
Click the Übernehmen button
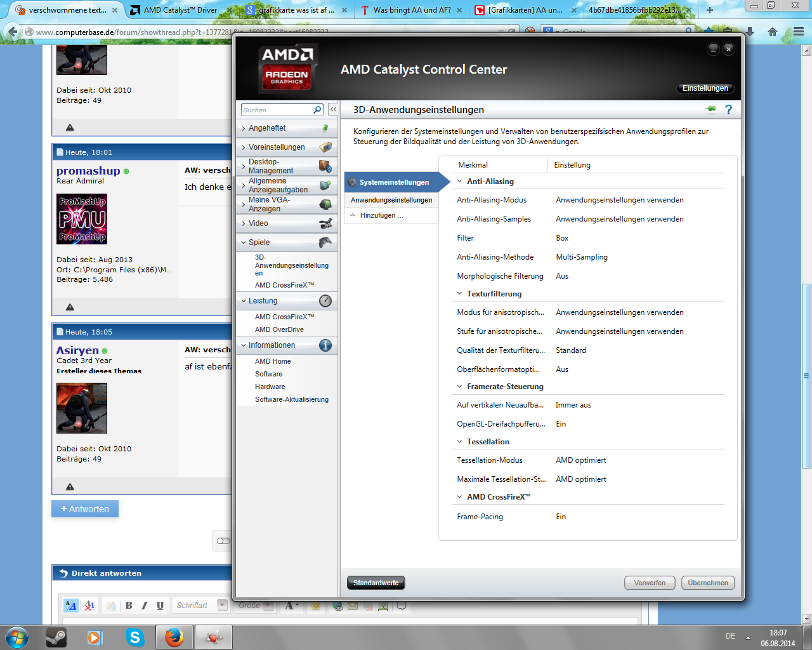pyautogui.click(x=708, y=583)
